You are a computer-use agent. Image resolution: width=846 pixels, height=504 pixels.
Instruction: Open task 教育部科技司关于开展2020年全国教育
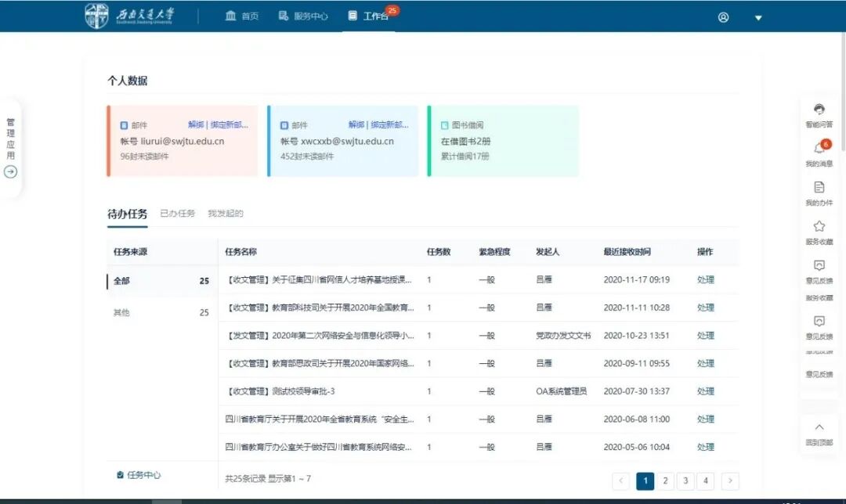tap(320, 308)
